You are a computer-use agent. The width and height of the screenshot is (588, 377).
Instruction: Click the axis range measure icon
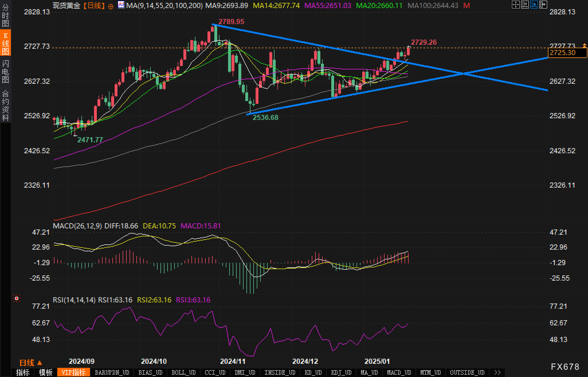(525, 5)
